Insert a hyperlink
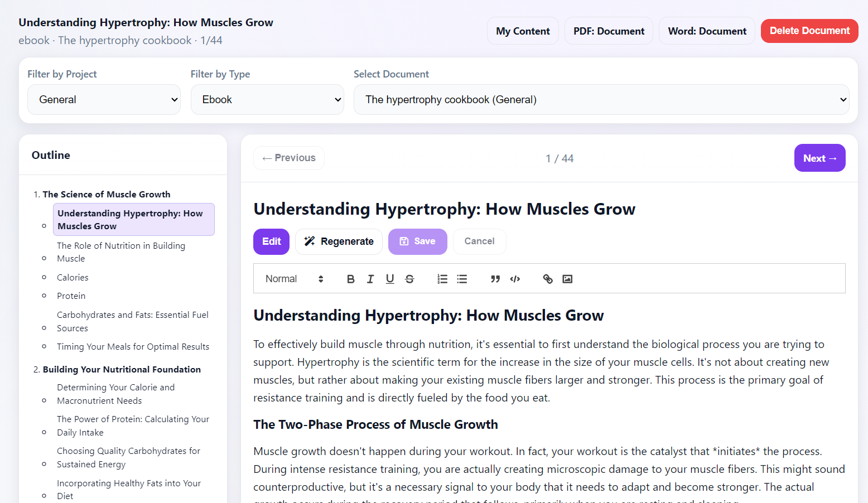Image resolution: width=868 pixels, height=503 pixels. (548, 279)
